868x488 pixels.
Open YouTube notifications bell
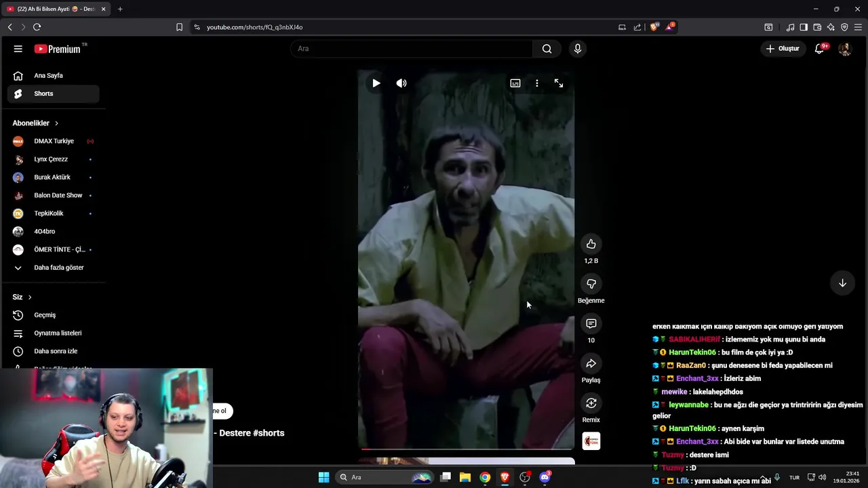tap(820, 49)
